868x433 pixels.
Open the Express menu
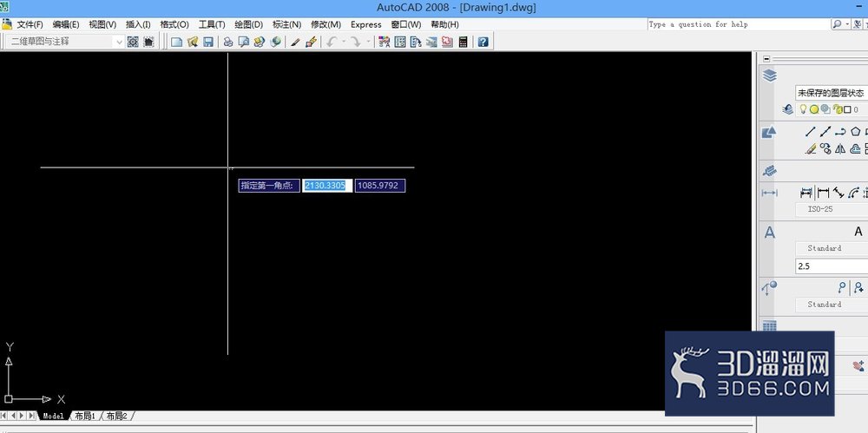coord(366,25)
